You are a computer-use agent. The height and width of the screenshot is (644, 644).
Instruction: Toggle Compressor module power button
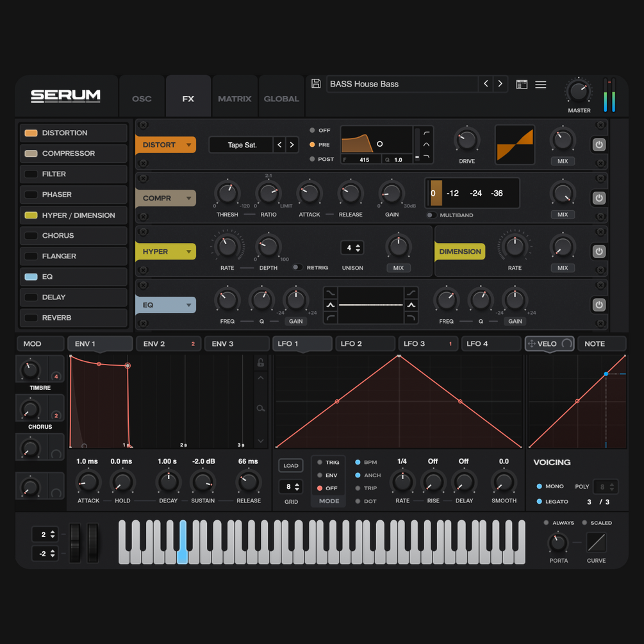tap(599, 198)
